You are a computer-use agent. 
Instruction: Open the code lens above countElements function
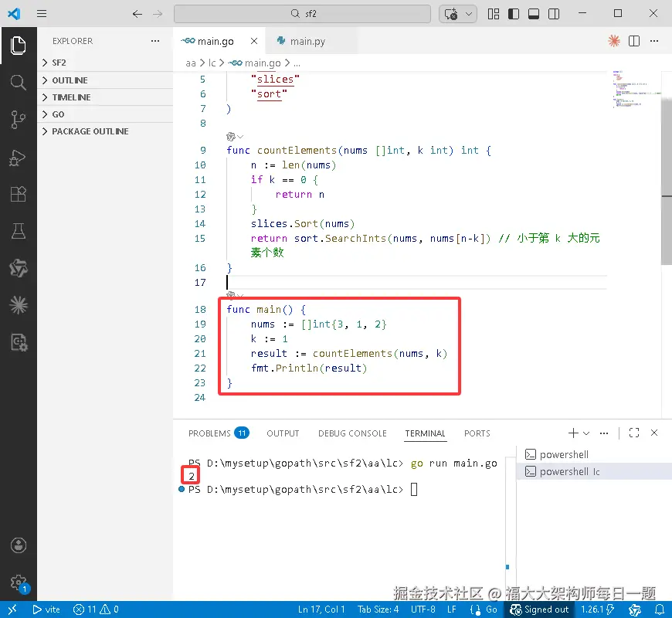coord(235,137)
